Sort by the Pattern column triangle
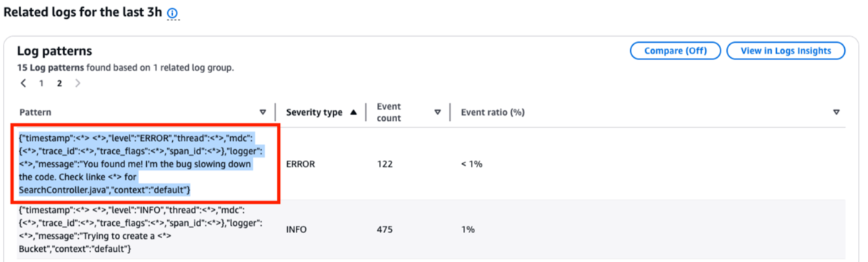Screen dimensions: 868x262 (x=263, y=112)
